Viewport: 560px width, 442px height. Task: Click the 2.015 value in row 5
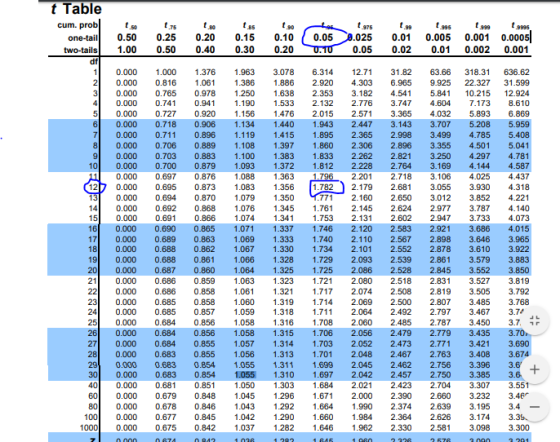coord(323,114)
